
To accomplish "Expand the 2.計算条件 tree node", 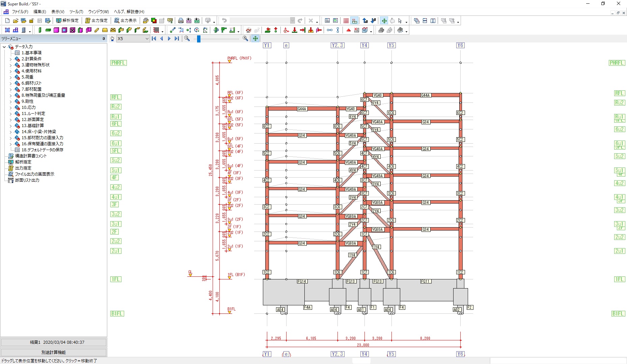I will [10, 59].
